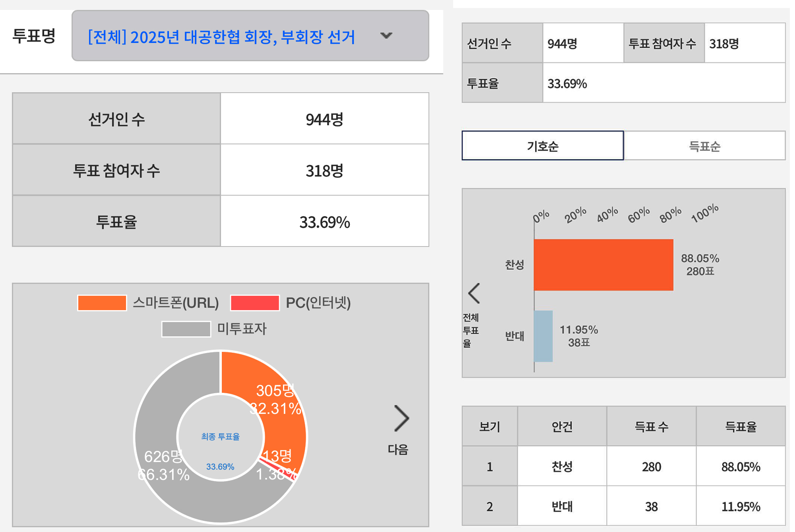Screen dimensions: 795x532
Task: Click the orange 스마트폰(URL) legend swatch
Action: [x=101, y=303]
